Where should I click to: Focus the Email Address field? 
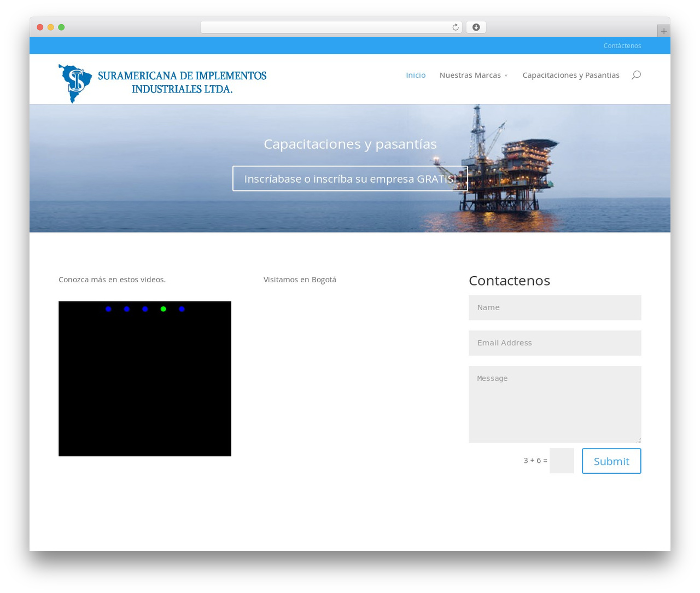coord(555,343)
